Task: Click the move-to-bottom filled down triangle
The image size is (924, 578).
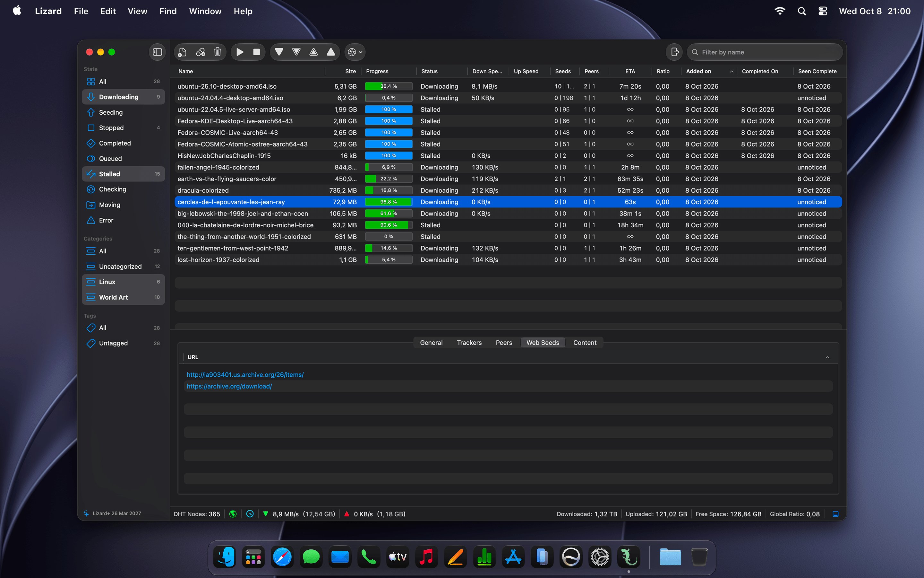Action: [x=279, y=52]
